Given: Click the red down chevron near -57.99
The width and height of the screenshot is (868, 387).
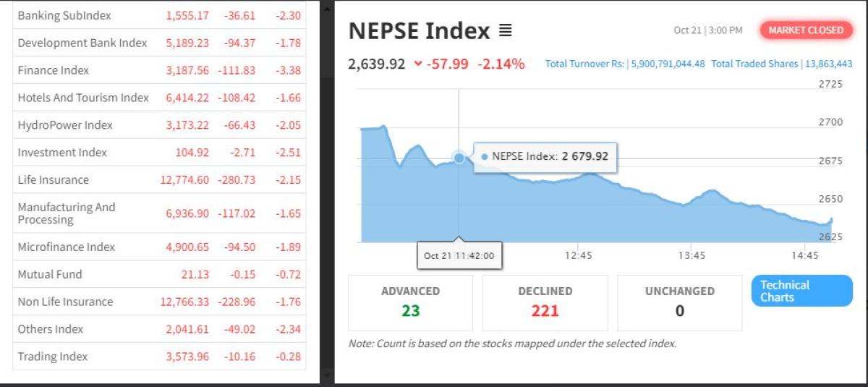Looking at the screenshot, I should point(417,64).
